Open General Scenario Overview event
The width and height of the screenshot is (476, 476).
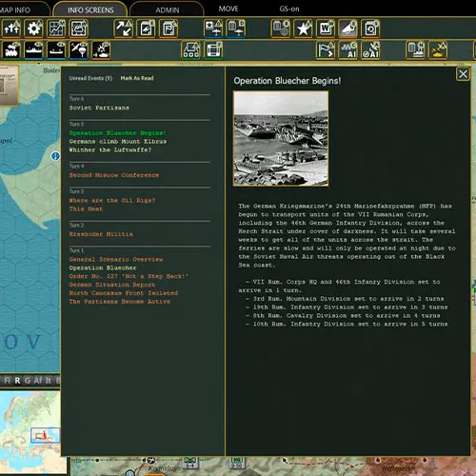[x=116, y=259]
